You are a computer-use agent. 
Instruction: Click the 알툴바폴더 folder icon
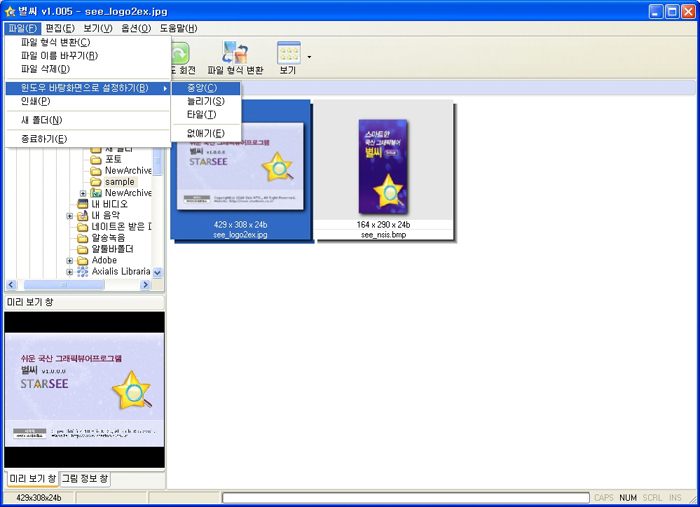point(82,249)
